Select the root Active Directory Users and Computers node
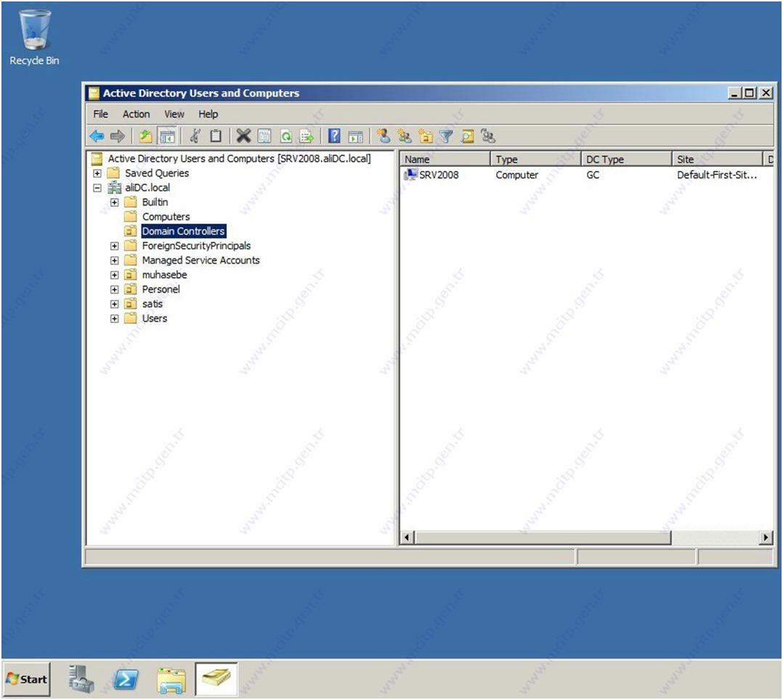783x700 pixels. tap(239, 159)
